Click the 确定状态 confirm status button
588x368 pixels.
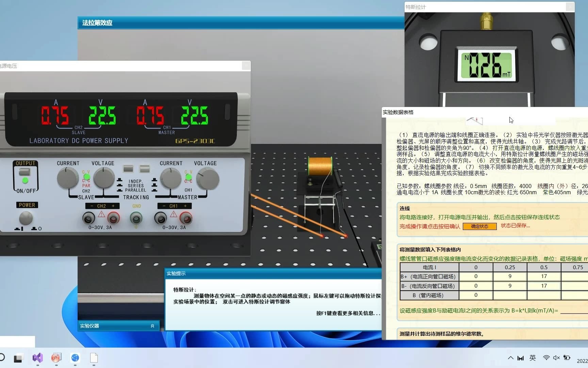click(479, 226)
